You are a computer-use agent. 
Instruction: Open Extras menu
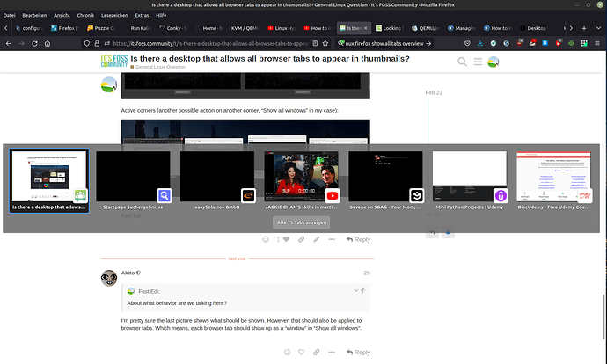[x=142, y=16]
